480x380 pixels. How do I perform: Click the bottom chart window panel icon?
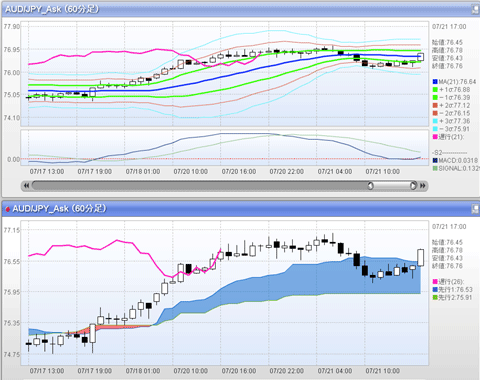point(475,209)
